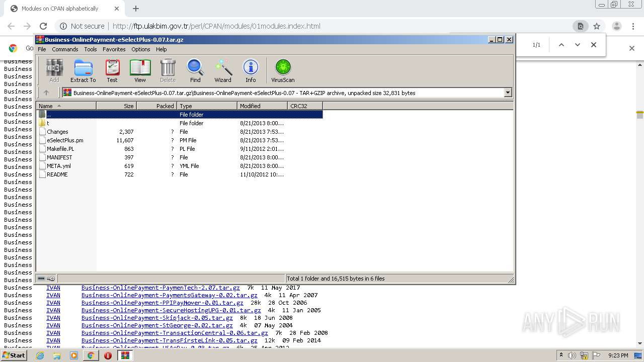Open Business-OnlinePayment-PaymenTech-2.07.tar.gz link

[x=160, y=288]
